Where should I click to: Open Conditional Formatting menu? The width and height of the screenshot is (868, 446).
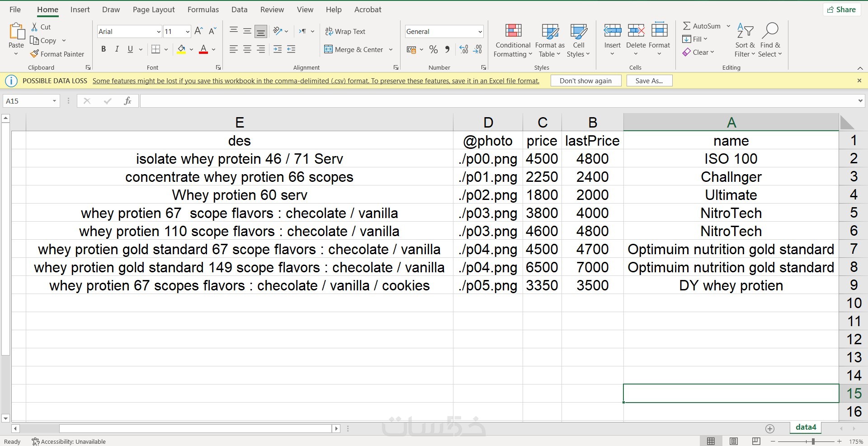(x=513, y=40)
